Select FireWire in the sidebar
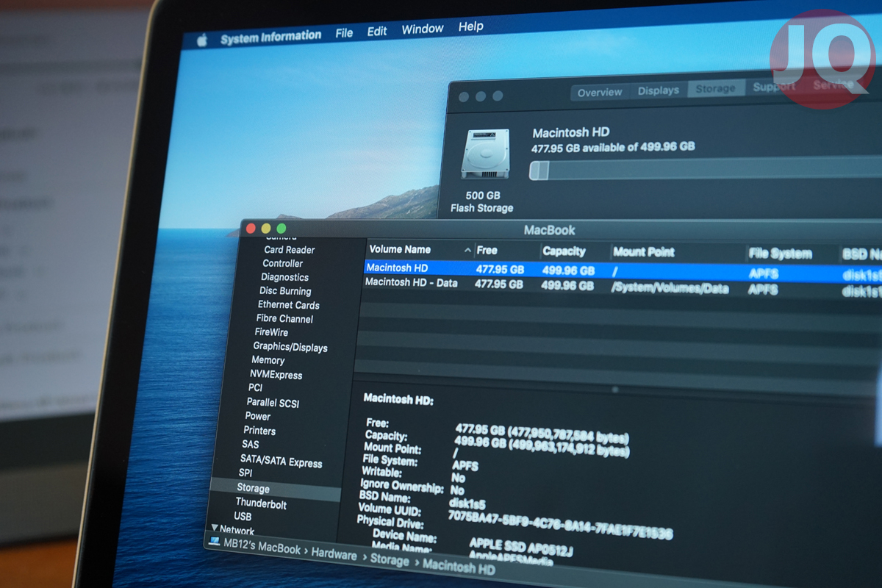The height and width of the screenshot is (588, 882). point(273,332)
